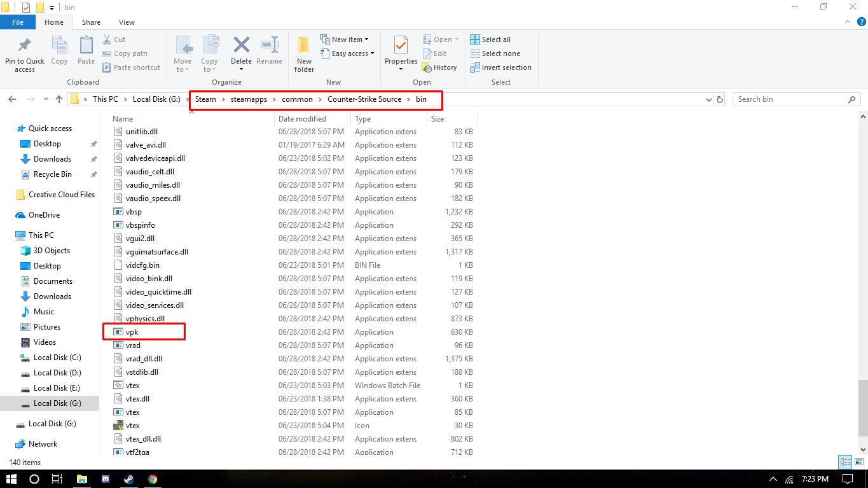
Task: Click the Delete X icon
Action: [241, 45]
